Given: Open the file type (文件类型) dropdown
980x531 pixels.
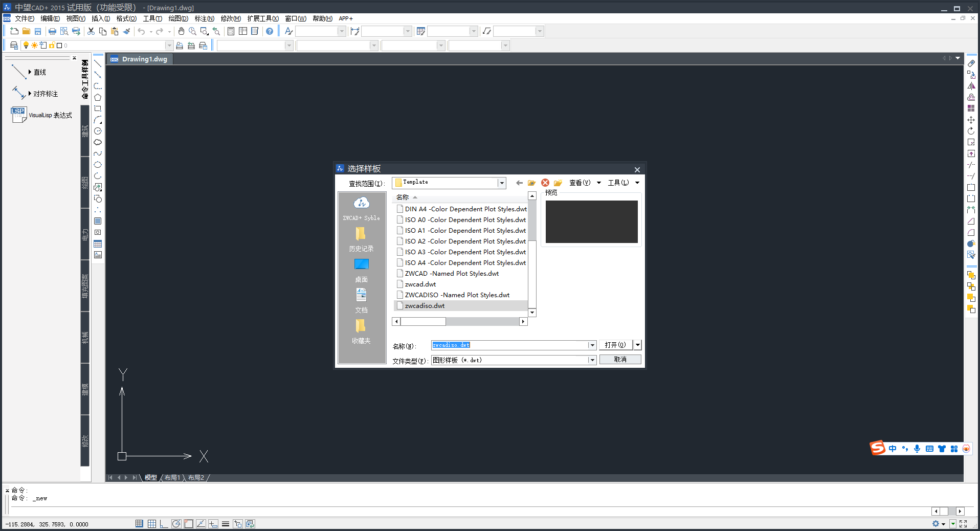Looking at the screenshot, I should 592,360.
